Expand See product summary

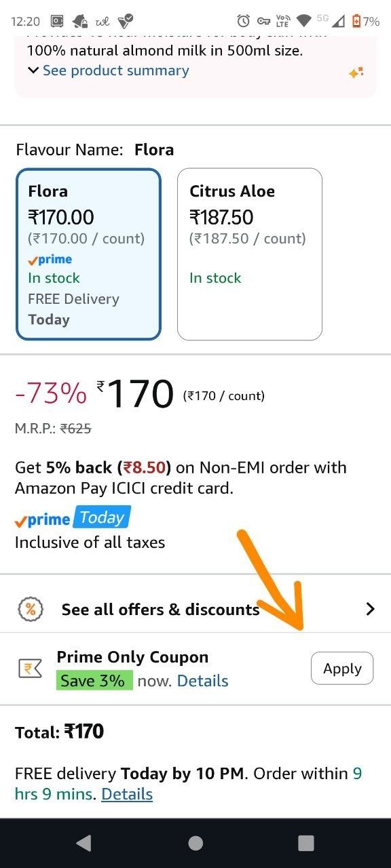115,71
